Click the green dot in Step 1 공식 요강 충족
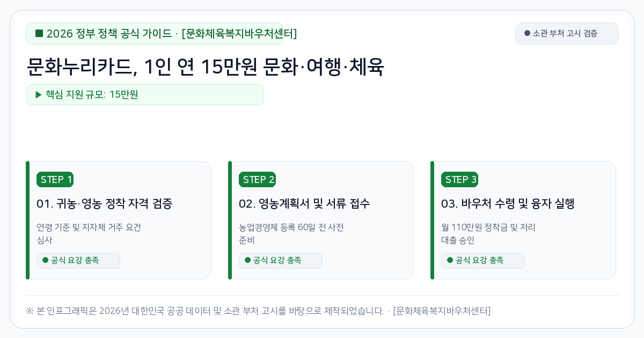The height and width of the screenshot is (338, 644). point(45,260)
